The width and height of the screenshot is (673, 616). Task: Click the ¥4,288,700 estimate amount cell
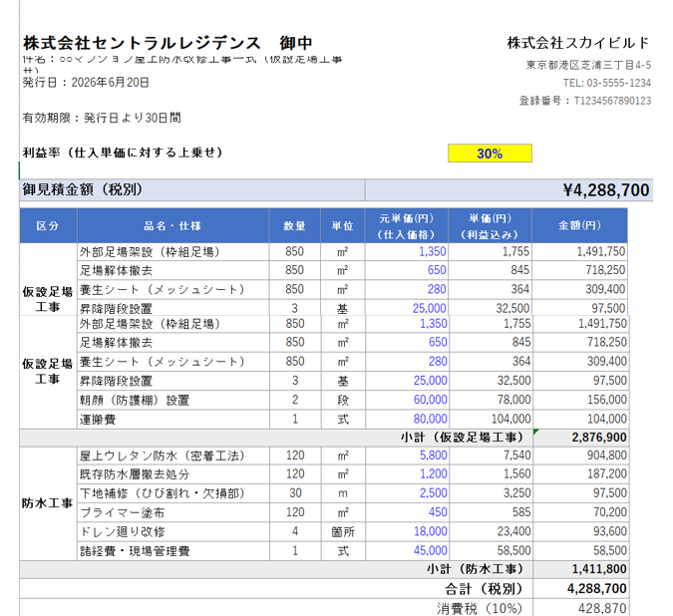coord(509,190)
